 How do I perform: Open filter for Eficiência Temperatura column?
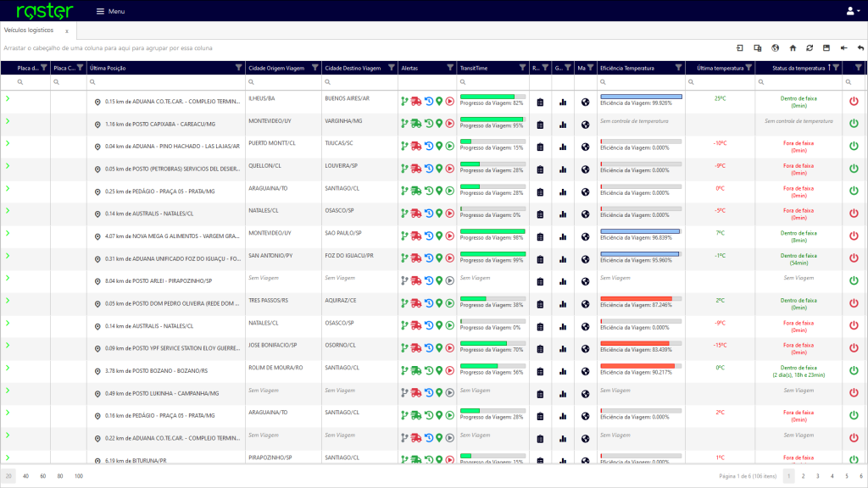tap(678, 68)
